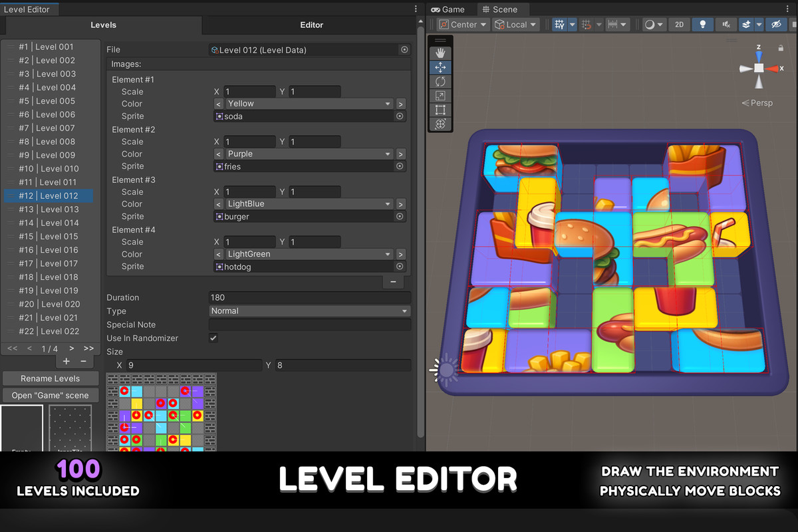Switch to the Game tab
798x532 pixels.
[451, 9]
